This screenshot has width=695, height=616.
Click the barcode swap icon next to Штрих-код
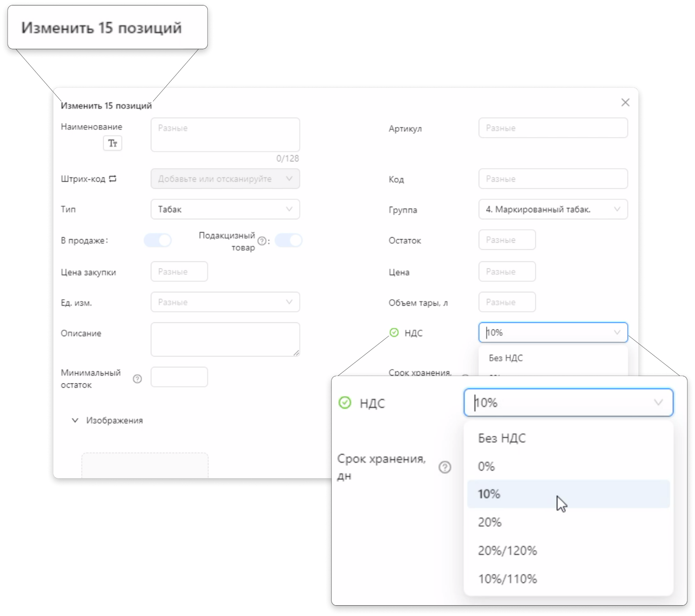click(113, 179)
